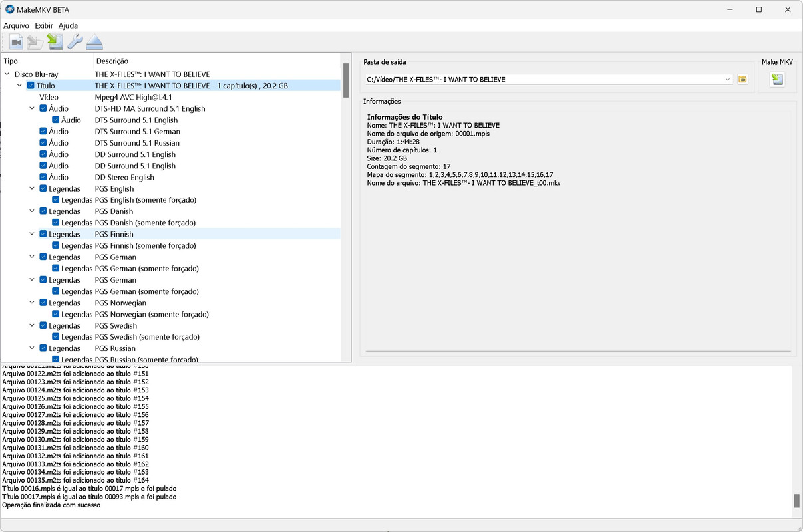Click 'Nome do arquivo' .mkv info line
The width and height of the screenshot is (803, 532).
pos(464,183)
